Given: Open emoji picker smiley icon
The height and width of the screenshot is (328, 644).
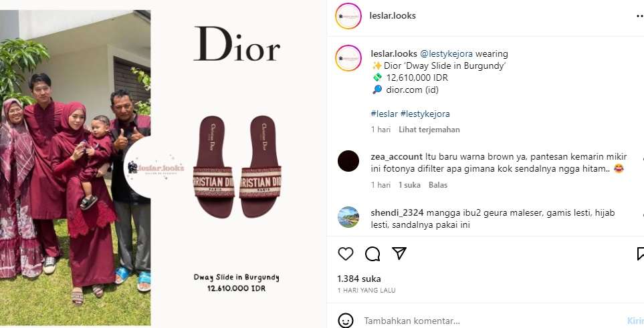Looking at the screenshot, I should pos(346,321).
